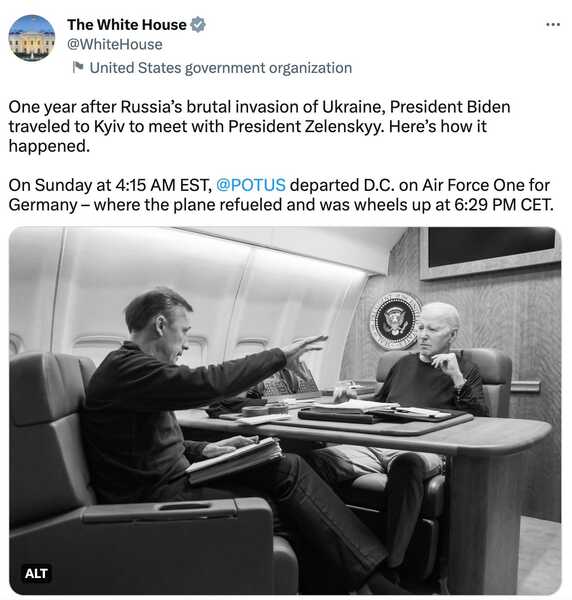Open the three-dot more options menu
This screenshot has height=600, width=572.
pos(553,24)
